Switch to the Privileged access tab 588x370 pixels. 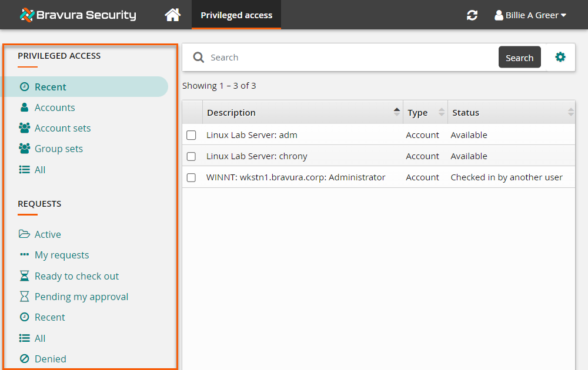click(236, 15)
